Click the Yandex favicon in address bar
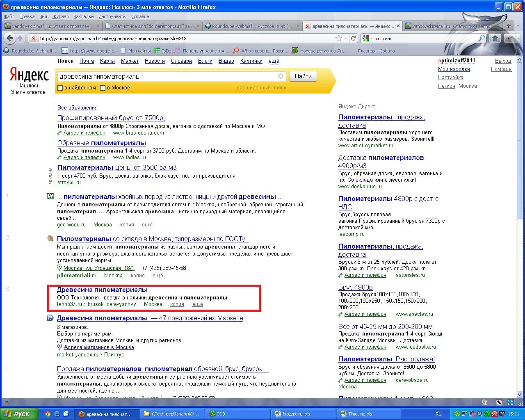The image size is (525, 420). click(x=33, y=39)
